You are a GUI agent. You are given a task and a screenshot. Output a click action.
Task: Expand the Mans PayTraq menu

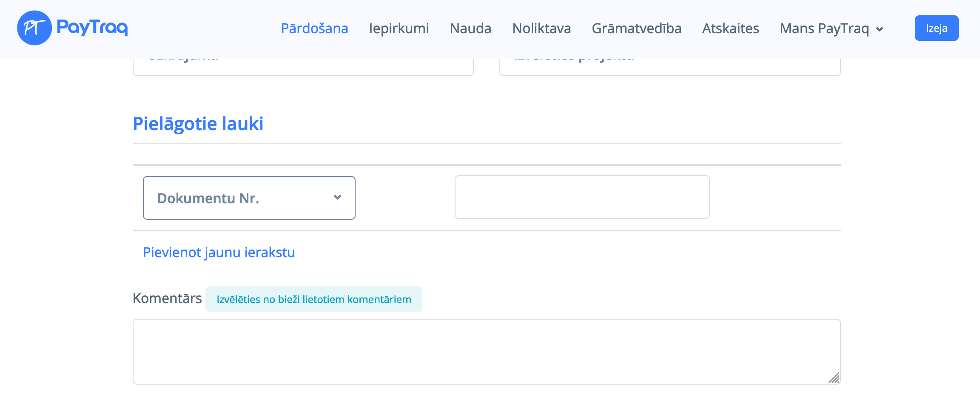click(x=824, y=28)
